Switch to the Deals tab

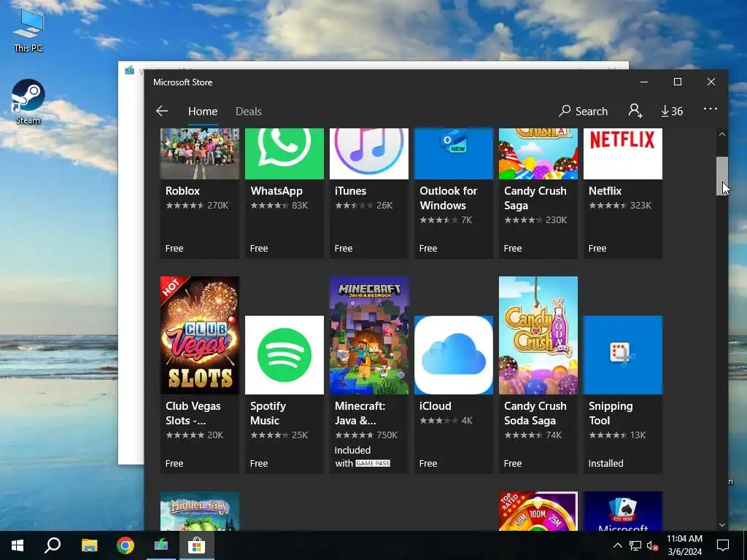click(x=249, y=112)
